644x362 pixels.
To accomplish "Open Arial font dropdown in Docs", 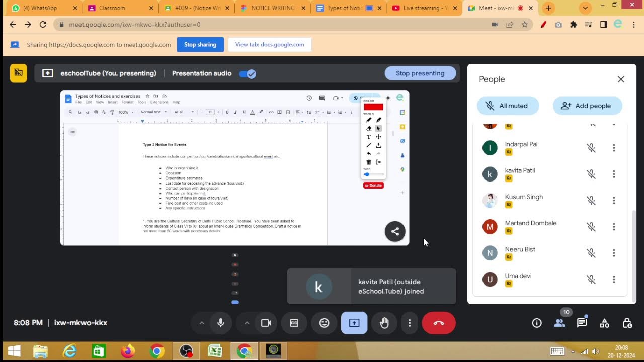I will coord(184,112).
